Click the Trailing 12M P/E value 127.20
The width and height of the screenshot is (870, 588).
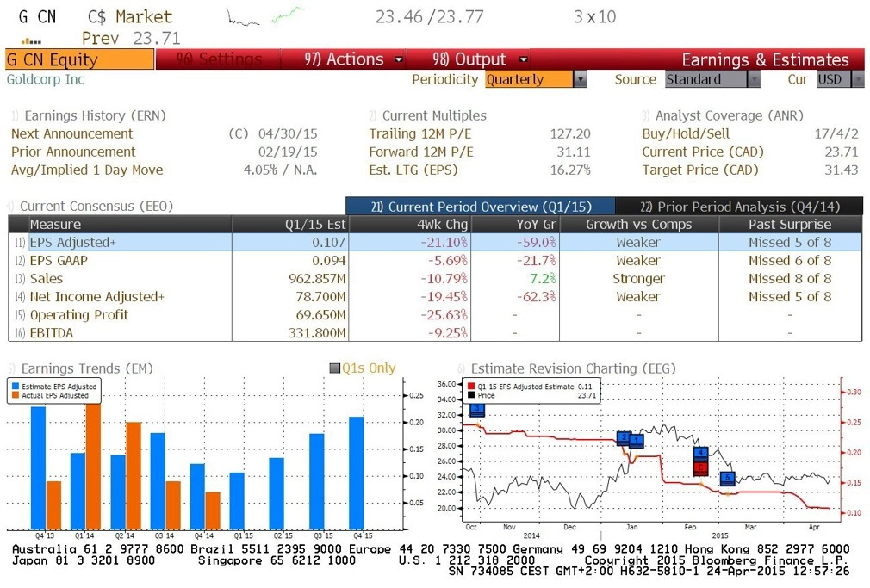[570, 133]
